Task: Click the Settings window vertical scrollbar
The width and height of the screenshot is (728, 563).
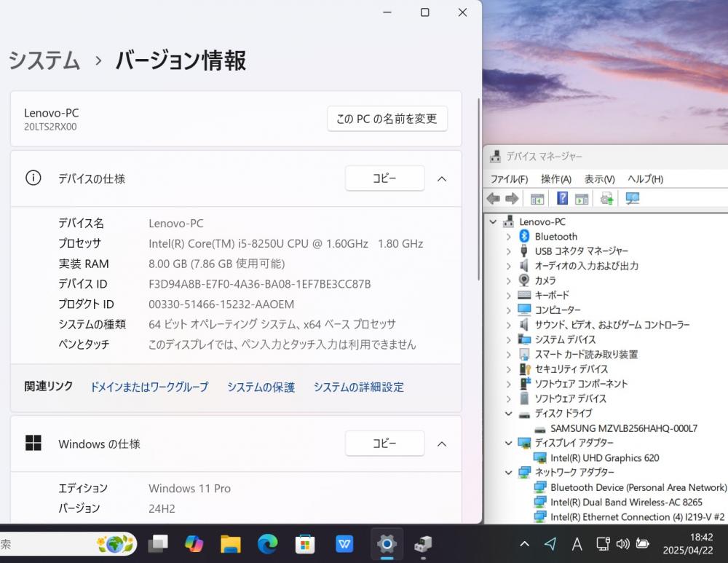Action: [479, 189]
